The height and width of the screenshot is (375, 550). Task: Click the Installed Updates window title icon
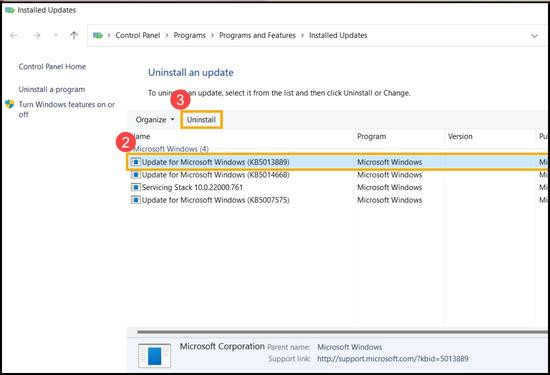point(9,10)
